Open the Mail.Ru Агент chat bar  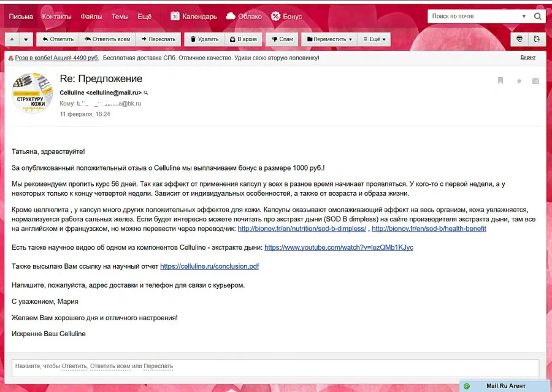(505, 386)
